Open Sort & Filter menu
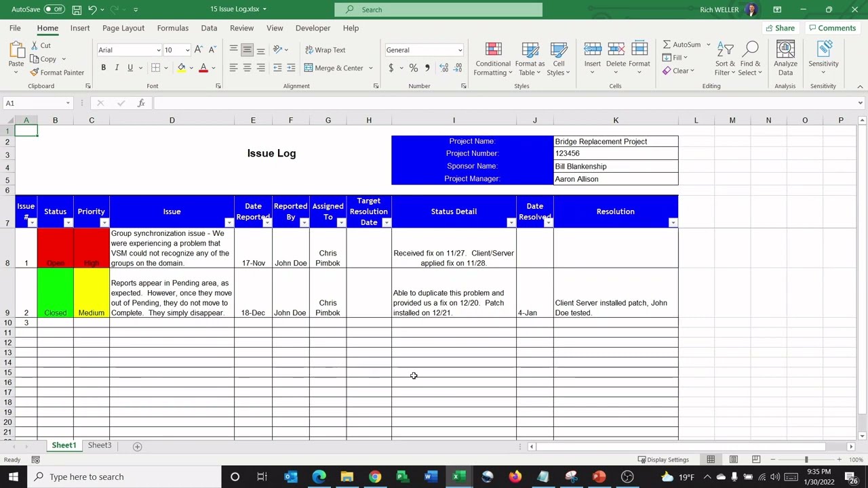 (x=725, y=60)
